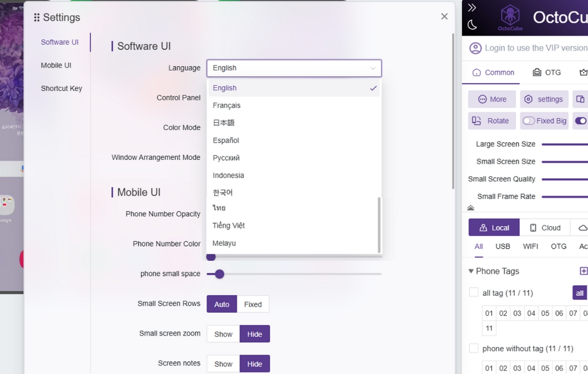588x374 pixels.
Task: Click the add phone tag plus icon
Action: (x=584, y=271)
